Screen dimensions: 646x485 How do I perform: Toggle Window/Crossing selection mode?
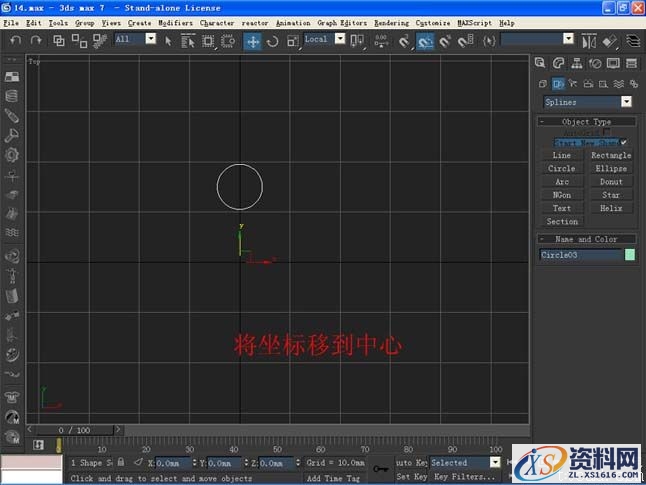pyautogui.click(x=228, y=41)
